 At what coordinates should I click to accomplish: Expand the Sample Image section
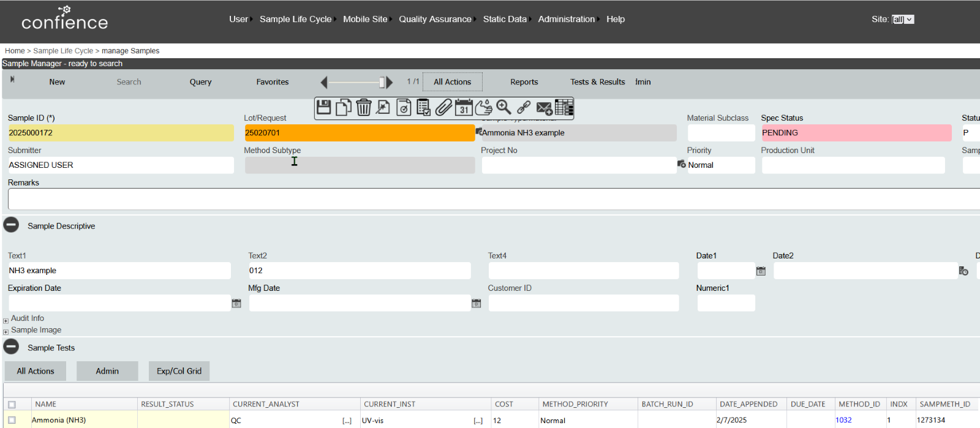(6, 332)
